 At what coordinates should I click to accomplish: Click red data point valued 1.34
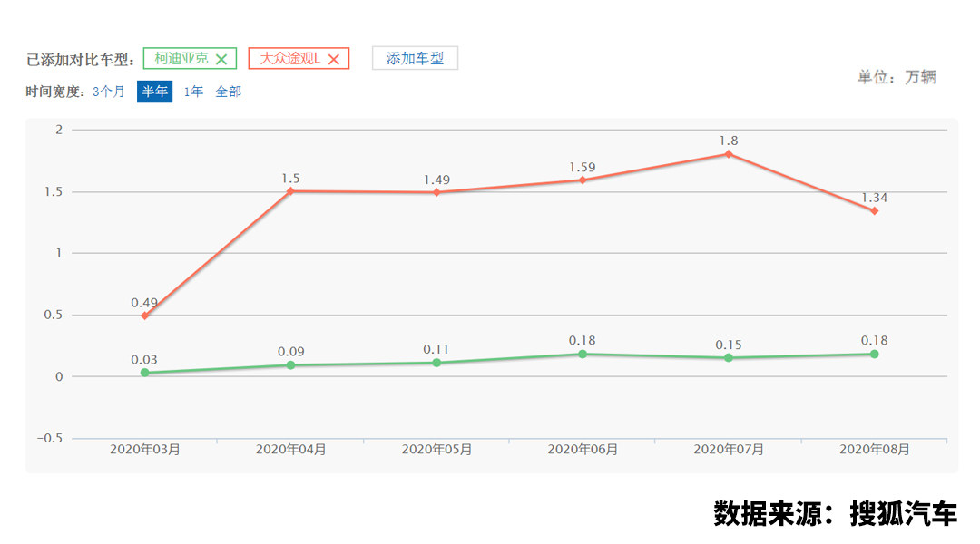click(x=875, y=211)
